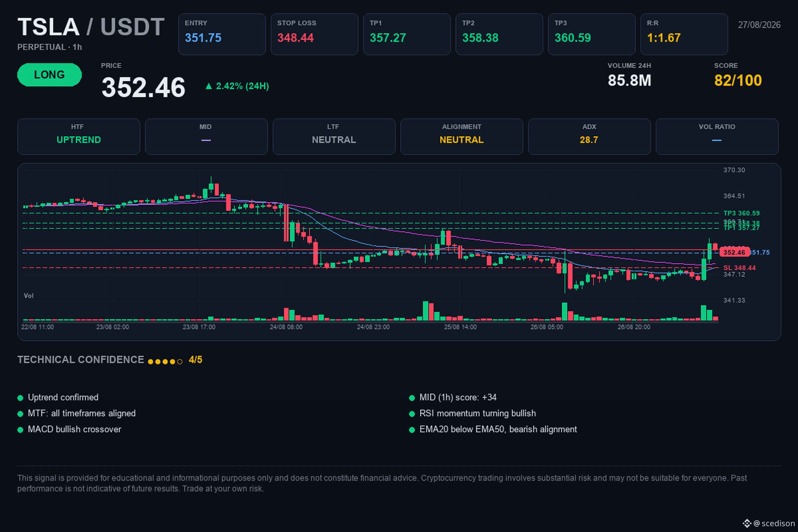
Task: Click the green LONG direction badge
Action: [x=50, y=74]
